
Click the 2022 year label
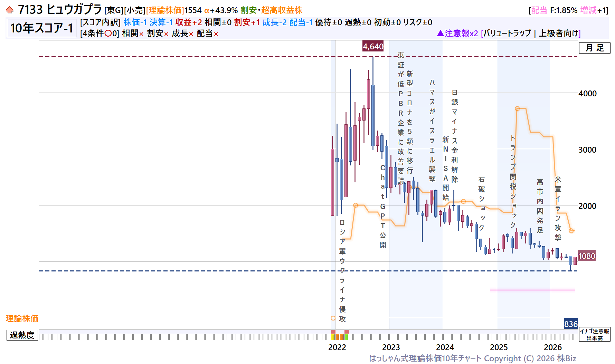click(x=337, y=347)
